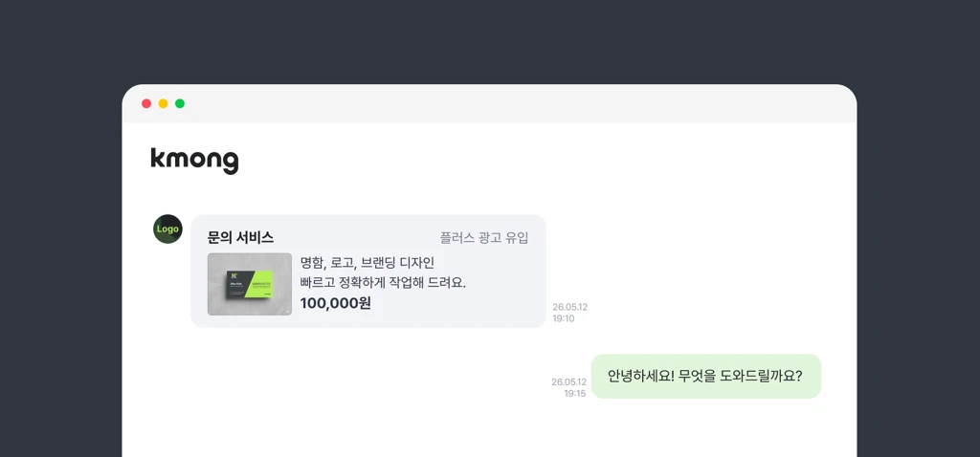Image resolution: width=980 pixels, height=457 pixels.
Task: Click the yellow minimize dot
Action: tap(163, 103)
